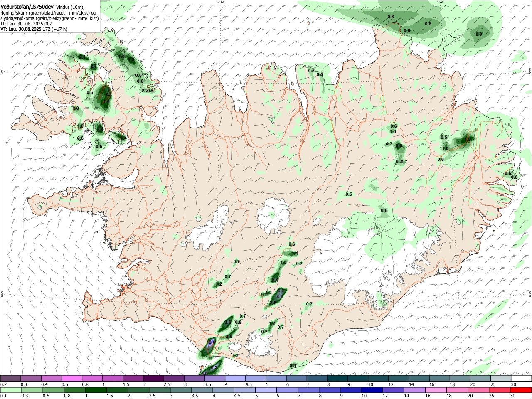Click the Veðurstofan/IS750dev title text

27,7
